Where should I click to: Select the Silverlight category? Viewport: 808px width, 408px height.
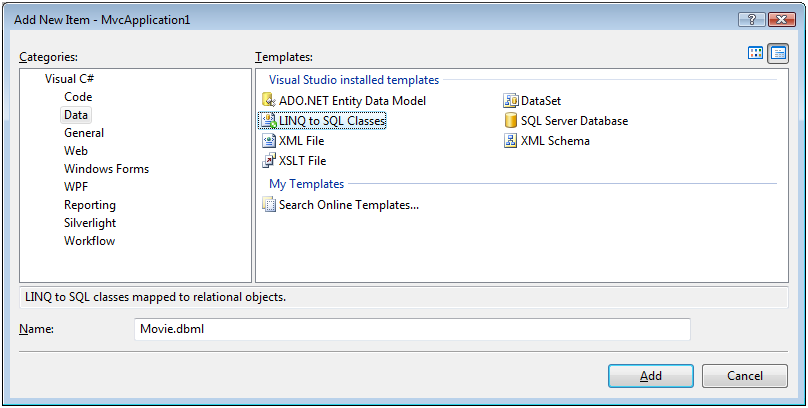[90, 223]
